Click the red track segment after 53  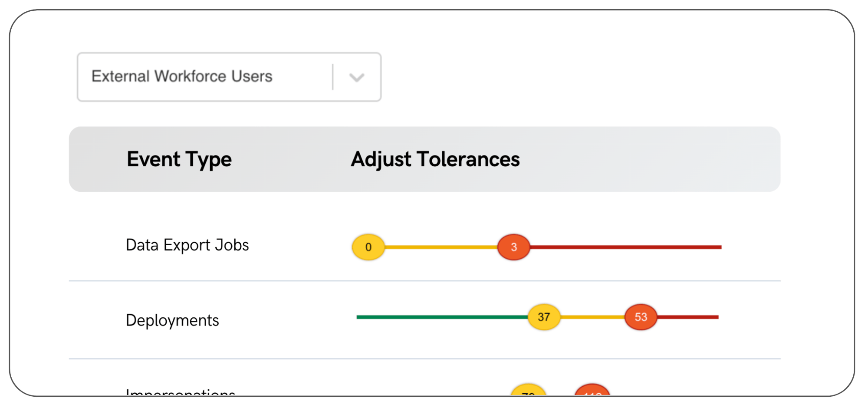[688, 317]
